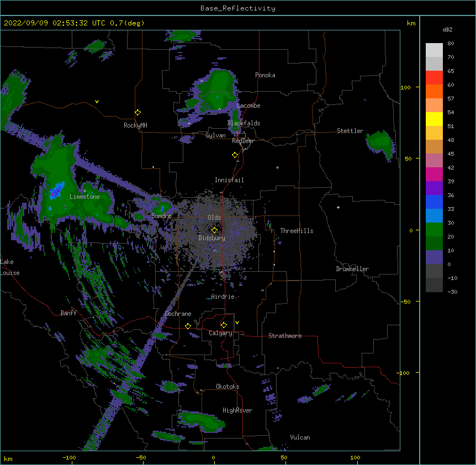Select the Okotoks label
The width and height of the screenshot is (476, 465).
(228, 387)
